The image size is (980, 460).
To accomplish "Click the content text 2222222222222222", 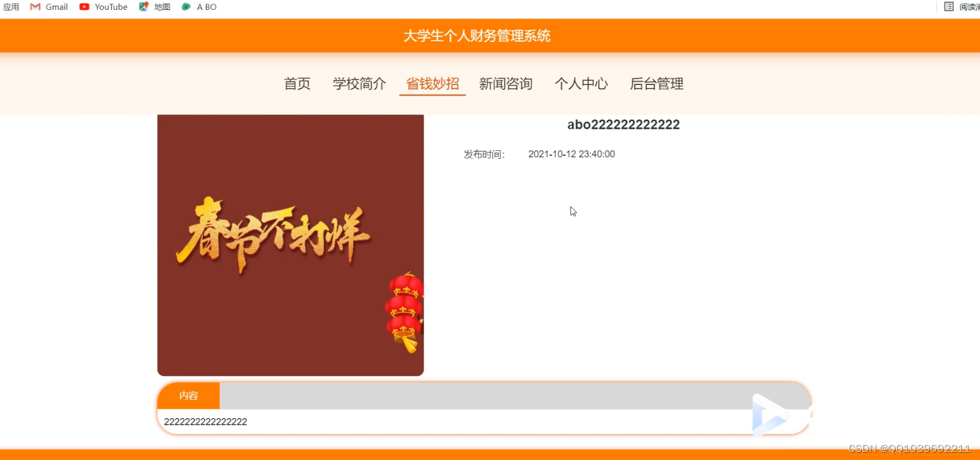I will [x=205, y=422].
